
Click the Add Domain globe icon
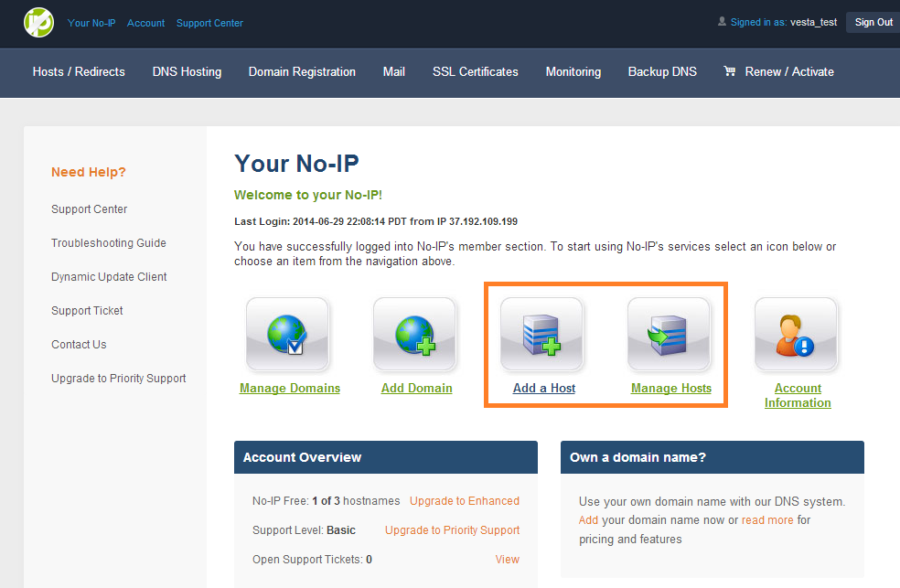click(414, 334)
